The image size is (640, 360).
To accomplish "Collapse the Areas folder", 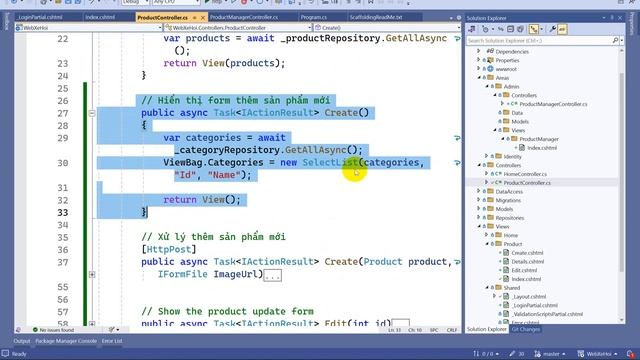I will 479,78.
